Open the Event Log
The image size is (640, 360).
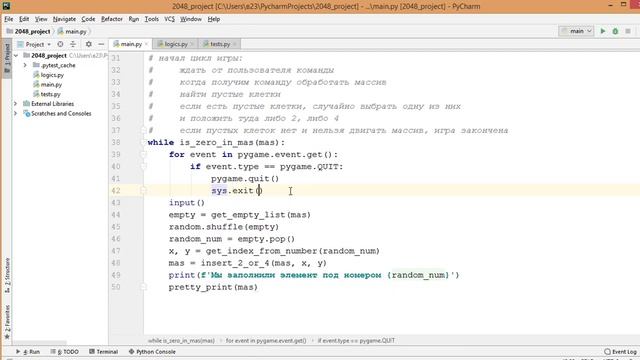click(620, 351)
